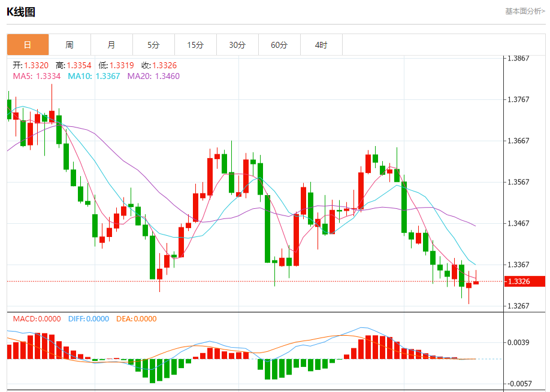This screenshot has height=392, width=550.
Task: Select the 日 daily chart tab
Action: pos(28,45)
